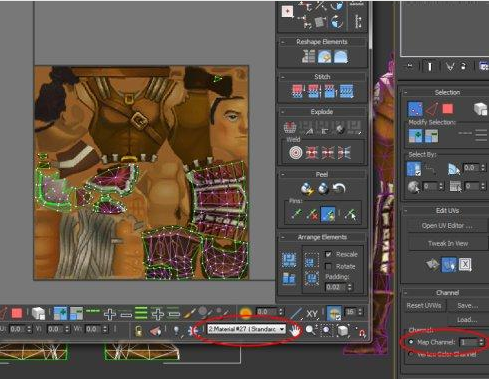Screen dimensions: 489x379
Task: Select Polygon sub-object mode in Selection rollout
Action: [448, 109]
